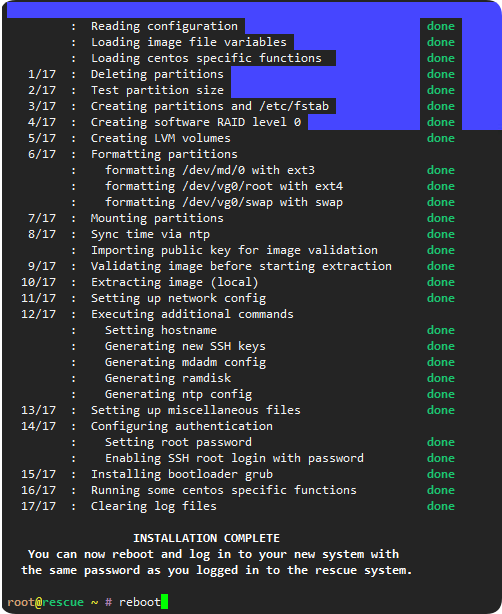502x614 pixels.
Task: Click 'Extracting image (local)' line
Action: pos(175,282)
